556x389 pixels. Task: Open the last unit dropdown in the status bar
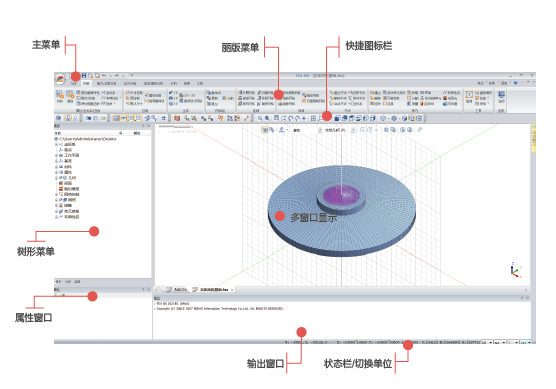point(526,343)
